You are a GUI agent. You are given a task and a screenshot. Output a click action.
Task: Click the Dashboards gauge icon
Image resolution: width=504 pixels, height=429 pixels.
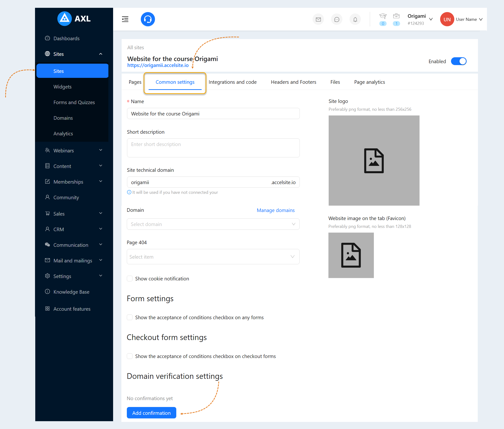(x=47, y=38)
